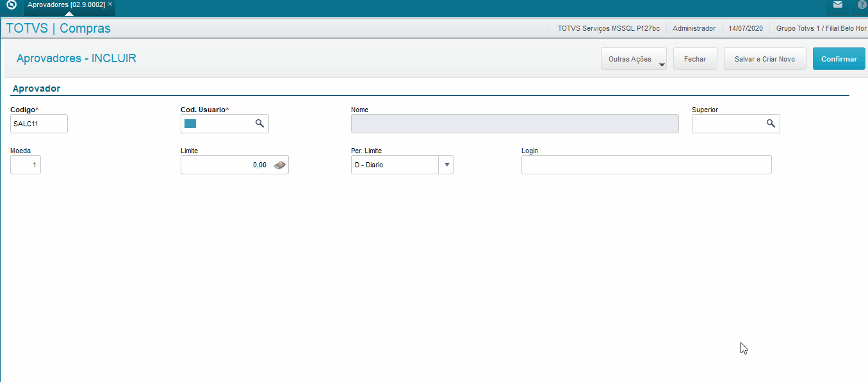The image size is (868, 382).
Task: Focus the Superior input field
Action: [x=735, y=124]
